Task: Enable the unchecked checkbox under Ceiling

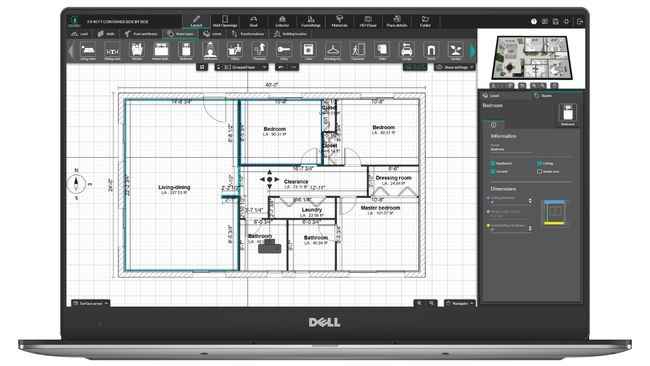Action: 539,171
